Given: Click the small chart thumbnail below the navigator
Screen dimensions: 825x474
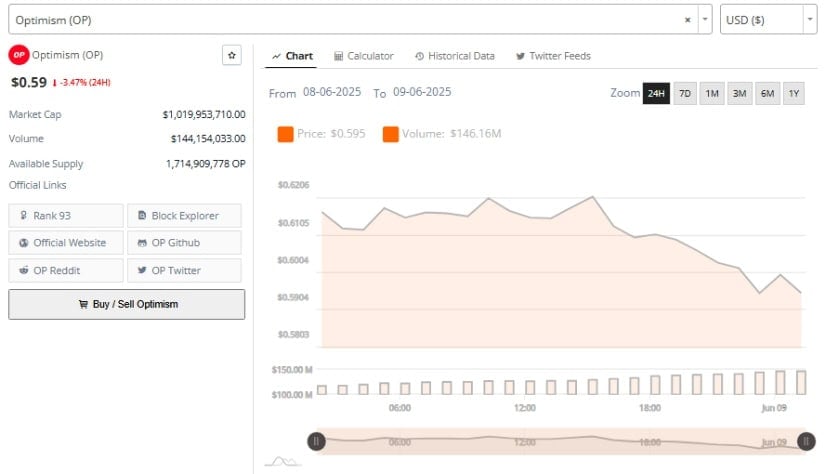Looking at the screenshot, I should tap(283, 461).
